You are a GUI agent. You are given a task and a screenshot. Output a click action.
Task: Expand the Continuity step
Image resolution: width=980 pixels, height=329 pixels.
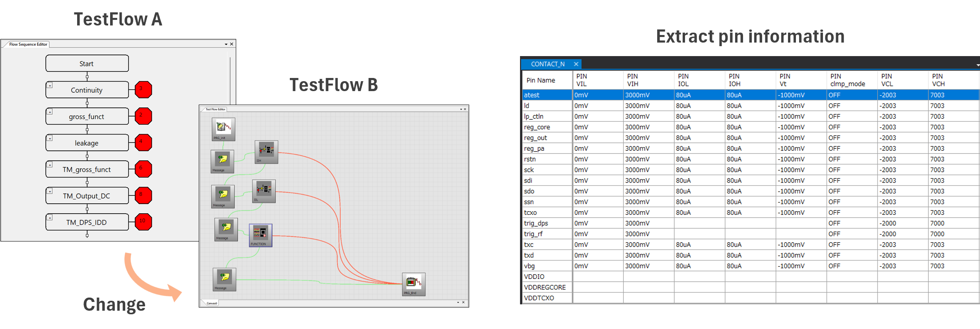click(50, 85)
